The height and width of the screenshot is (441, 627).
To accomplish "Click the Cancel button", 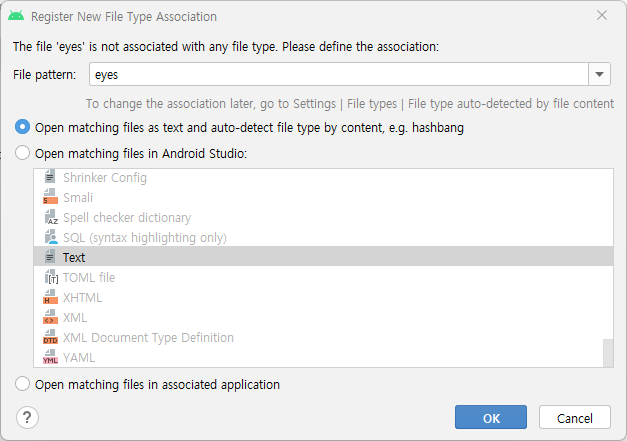I will pos(575,417).
